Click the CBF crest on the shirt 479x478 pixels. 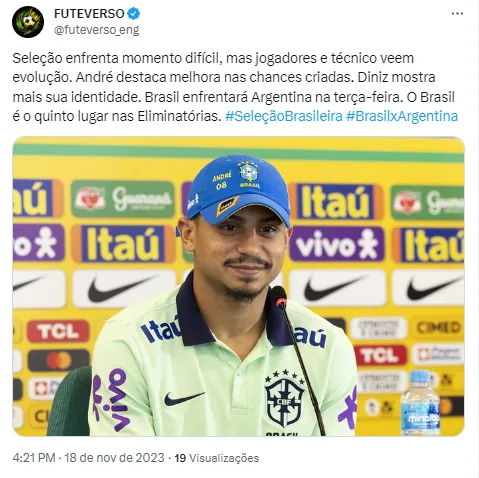point(284,398)
